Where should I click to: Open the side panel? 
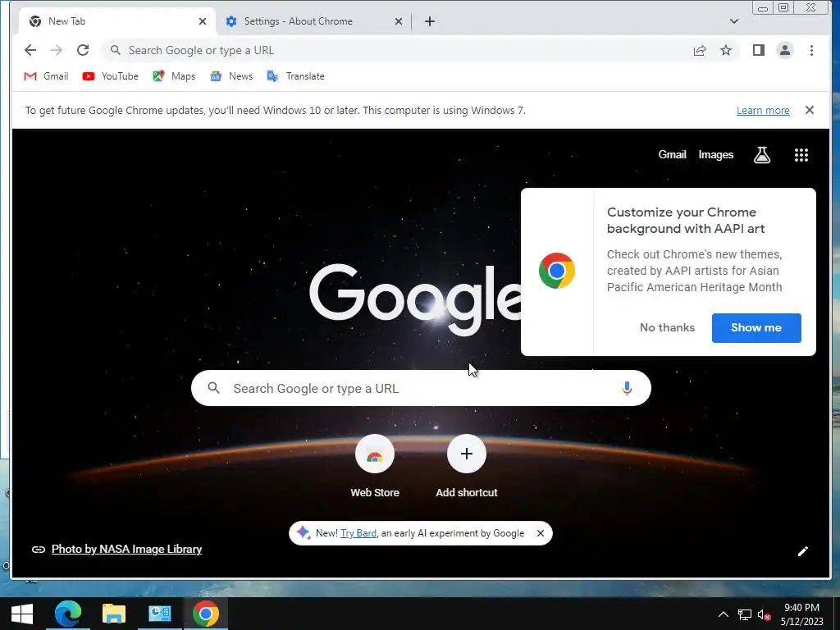click(x=758, y=50)
